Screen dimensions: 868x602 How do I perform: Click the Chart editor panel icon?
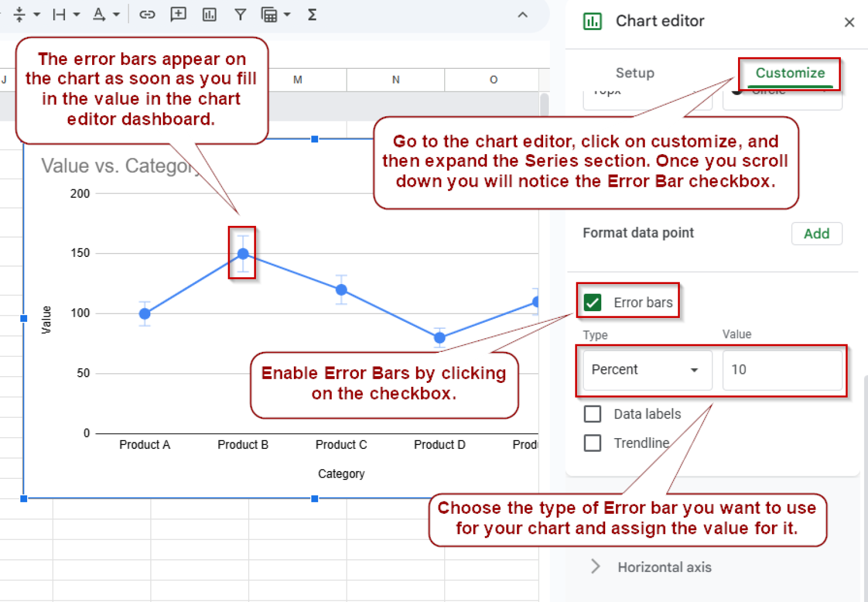[592, 21]
